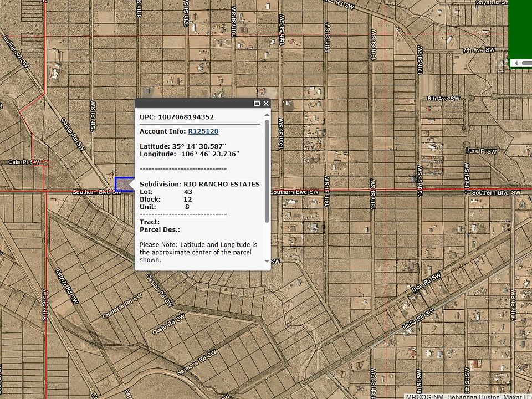Click the popup's dark title bar
This screenshot has height=399, width=532.
[194, 104]
